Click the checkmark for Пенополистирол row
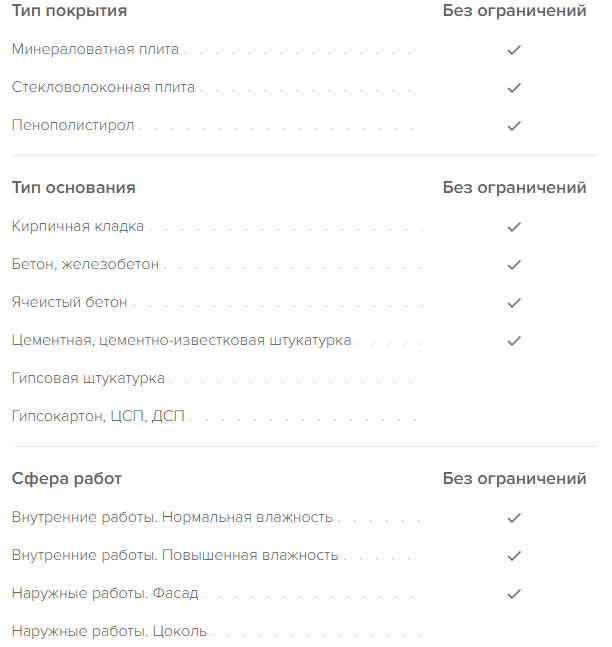The width and height of the screenshot is (612, 647). (x=514, y=126)
